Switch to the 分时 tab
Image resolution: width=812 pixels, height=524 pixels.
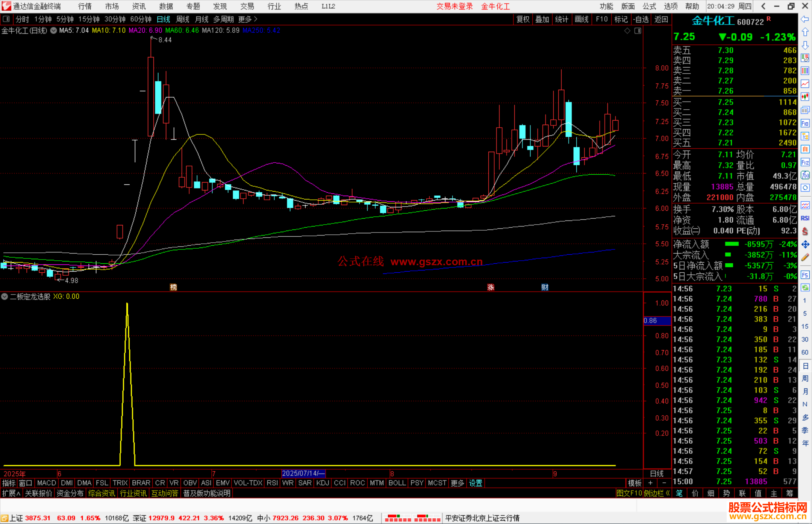[22, 19]
